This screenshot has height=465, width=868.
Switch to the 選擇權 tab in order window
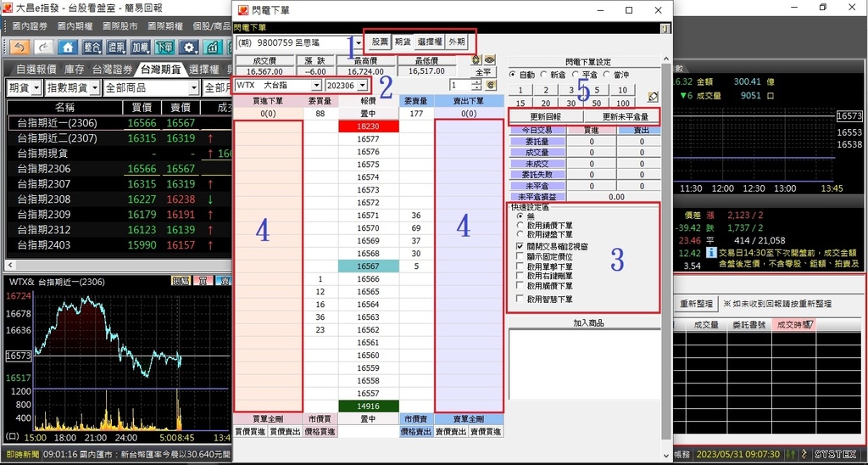click(x=429, y=41)
